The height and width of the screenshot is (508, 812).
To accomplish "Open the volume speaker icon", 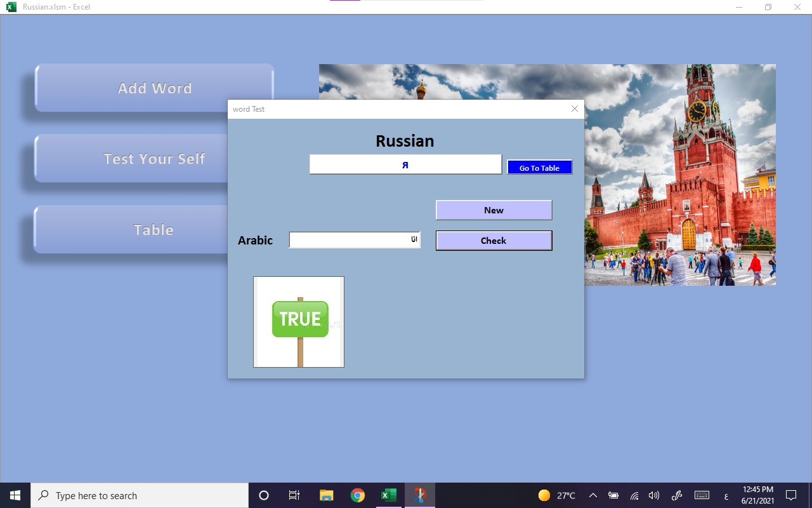I will (x=654, y=495).
